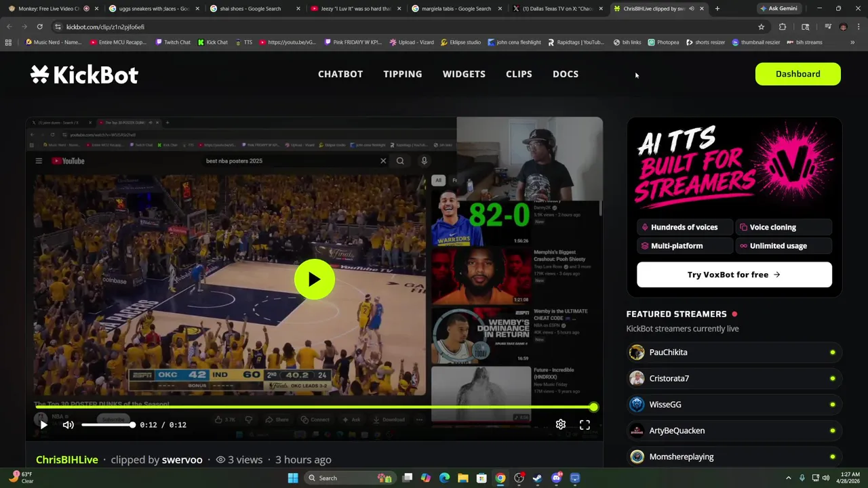Open featured streamer WisseGG
This screenshot has height=488, width=868.
point(733,405)
